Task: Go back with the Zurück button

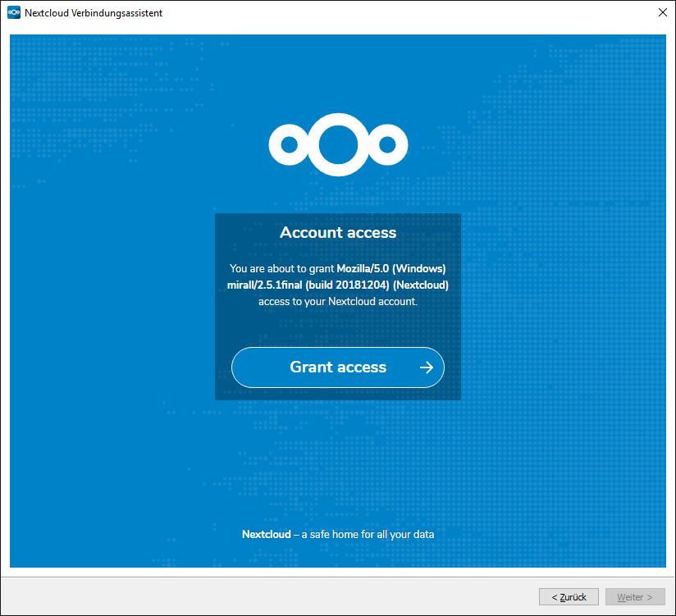Action: pyautogui.click(x=569, y=597)
